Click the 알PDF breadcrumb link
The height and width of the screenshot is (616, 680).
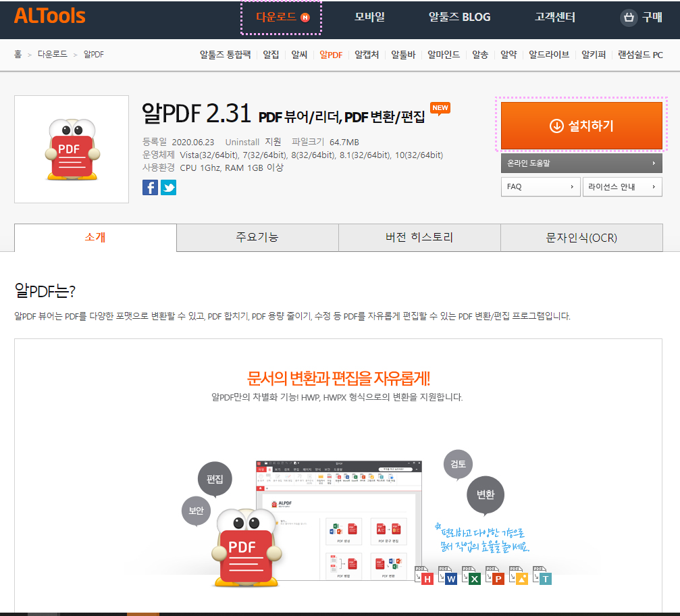[94, 54]
